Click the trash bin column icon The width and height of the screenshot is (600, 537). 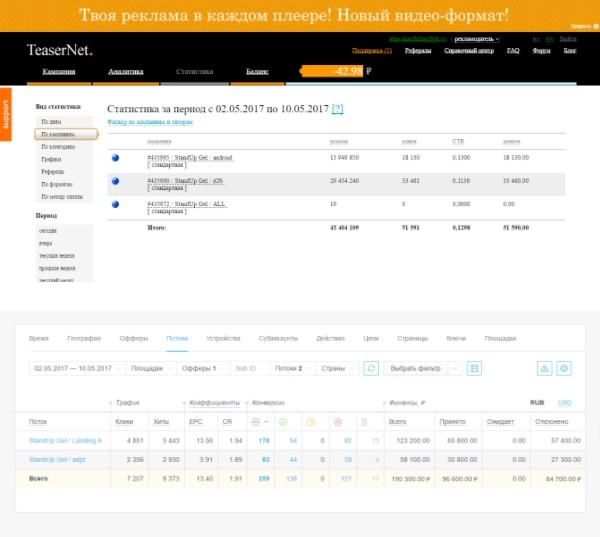[364, 422]
